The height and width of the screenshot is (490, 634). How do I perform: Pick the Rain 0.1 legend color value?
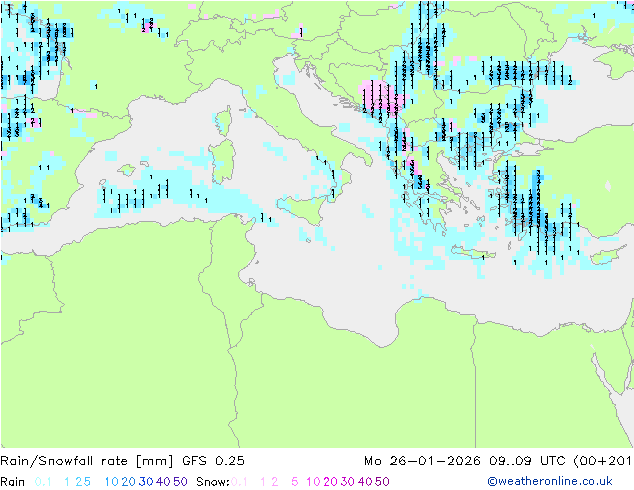(x=43, y=482)
